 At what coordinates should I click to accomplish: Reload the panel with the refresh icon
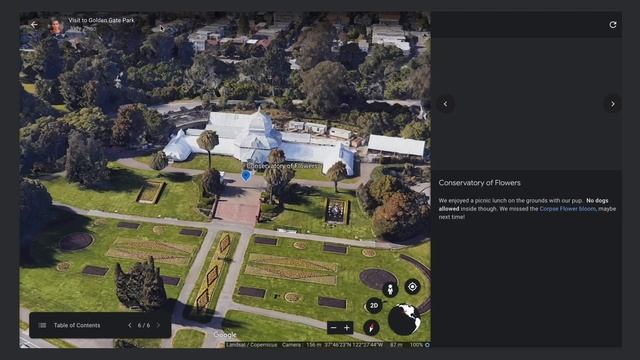tap(613, 25)
